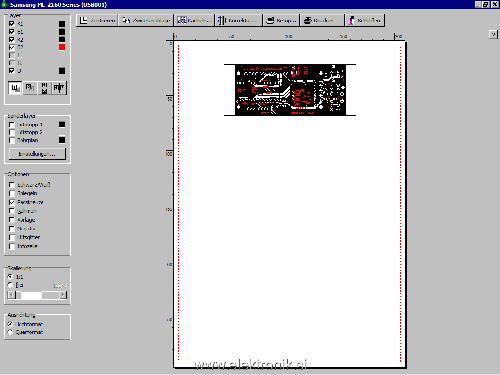Open the Kacheln tiling options
The image size is (500, 375).
click(194, 20)
